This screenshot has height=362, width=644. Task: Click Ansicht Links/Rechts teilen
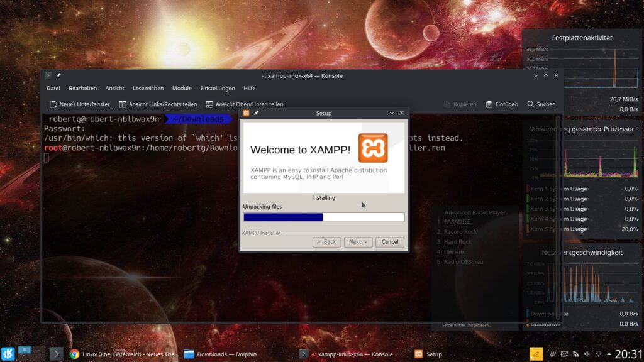coord(158,104)
